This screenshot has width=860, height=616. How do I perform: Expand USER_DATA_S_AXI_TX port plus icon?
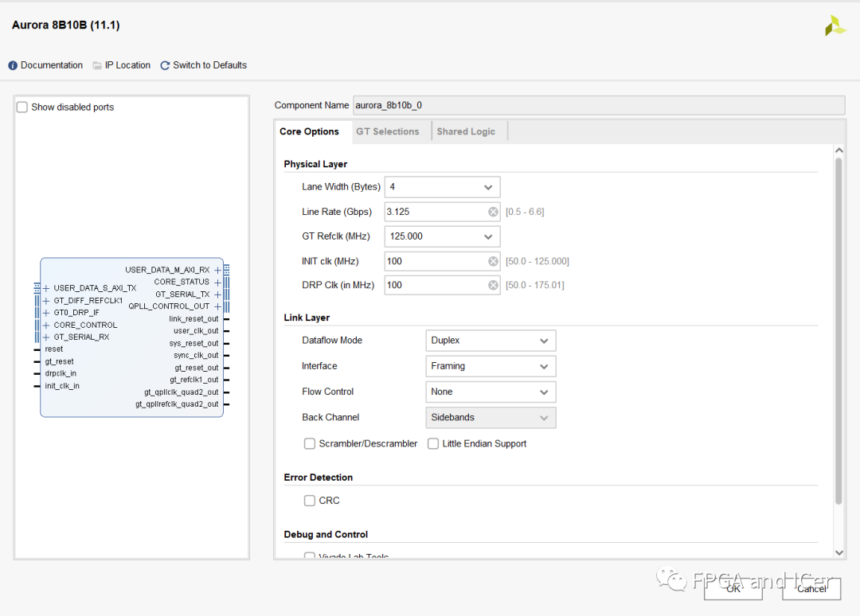[46, 288]
